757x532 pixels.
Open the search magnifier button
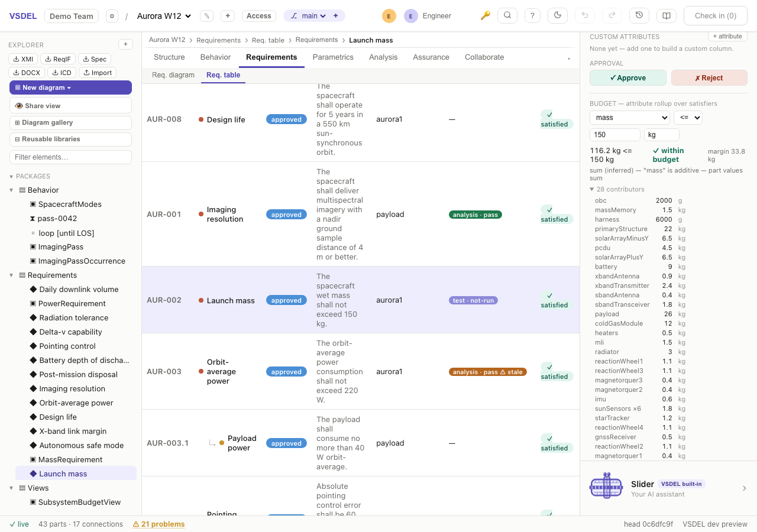507,16
